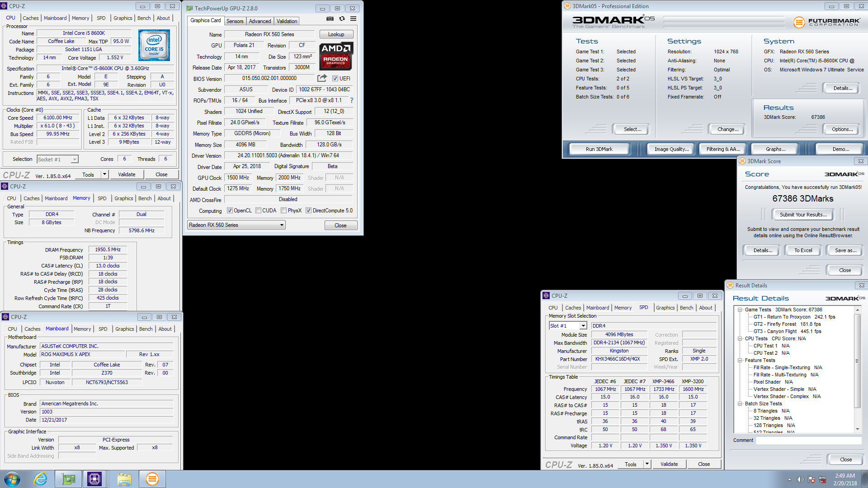Click Graphs button in 3DMark05

coord(775,149)
